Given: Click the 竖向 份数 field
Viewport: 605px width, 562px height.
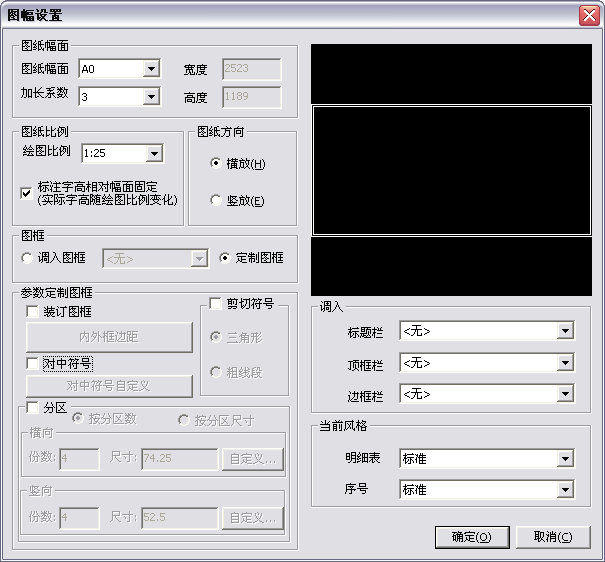Looking at the screenshot, I should click(x=79, y=518).
